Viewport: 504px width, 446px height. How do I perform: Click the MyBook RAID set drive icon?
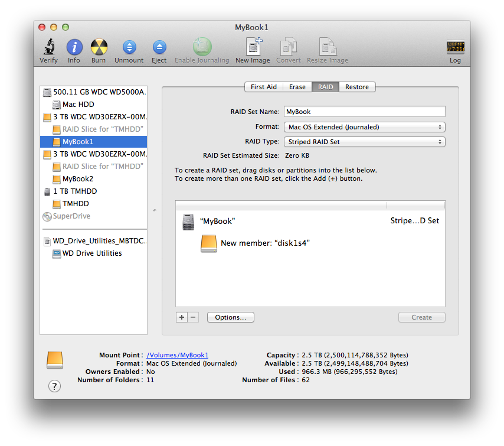[188, 222]
